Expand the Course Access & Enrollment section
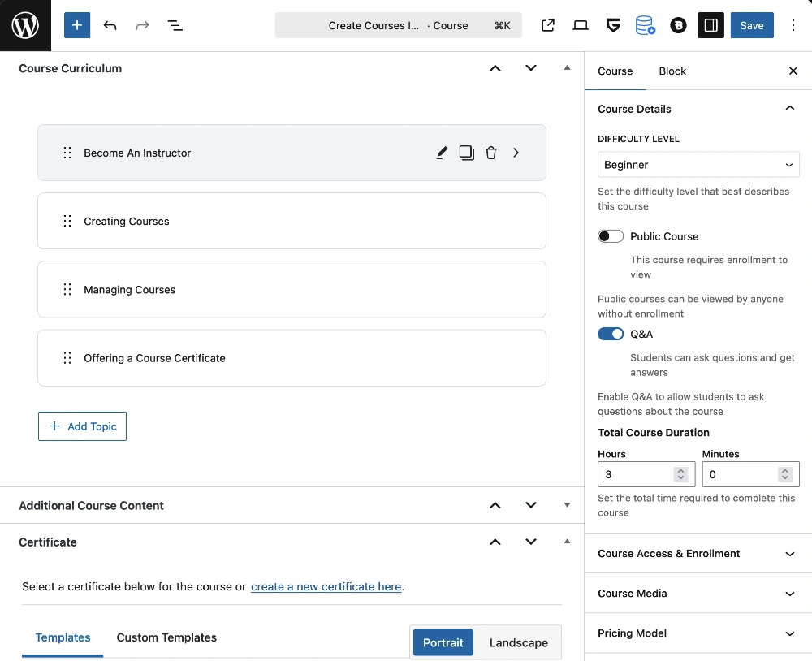The height and width of the screenshot is (661, 812). click(698, 554)
